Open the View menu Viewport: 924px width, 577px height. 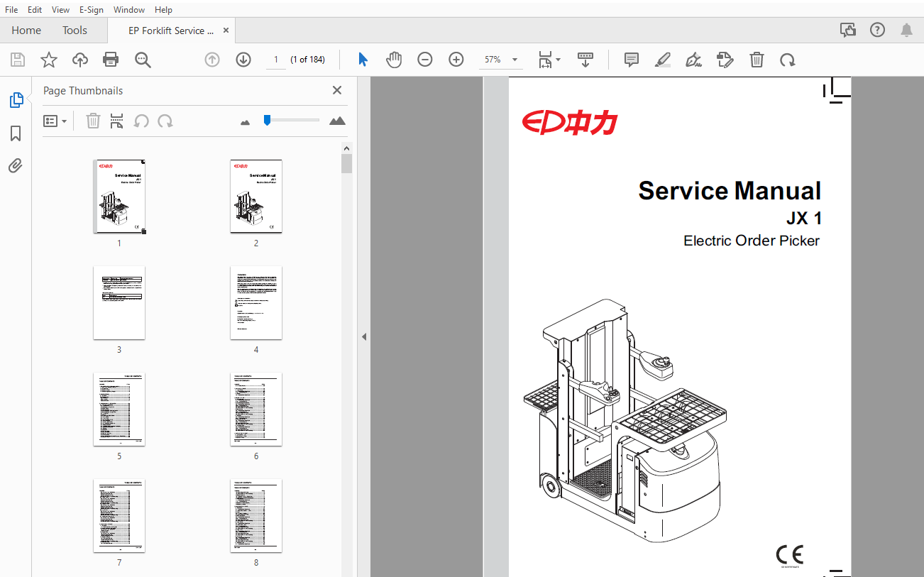coord(61,10)
